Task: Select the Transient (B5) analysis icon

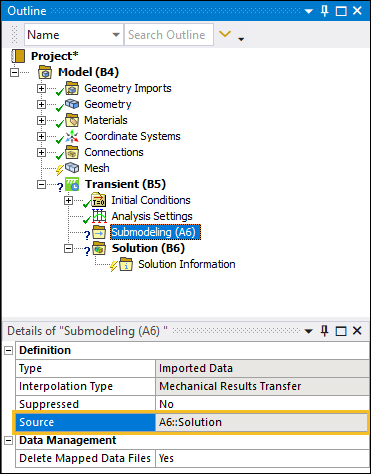Action: click(72, 184)
